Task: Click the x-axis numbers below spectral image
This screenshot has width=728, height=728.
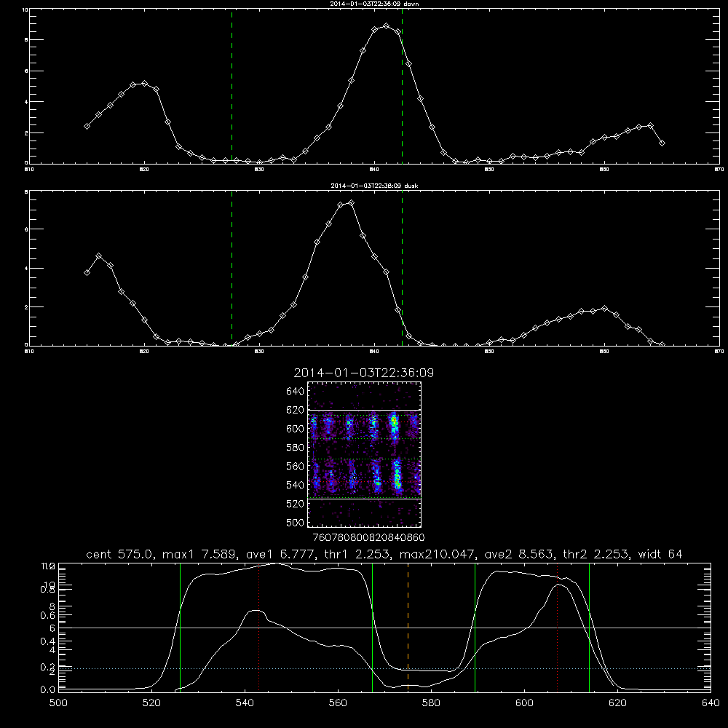Action: coord(368,538)
